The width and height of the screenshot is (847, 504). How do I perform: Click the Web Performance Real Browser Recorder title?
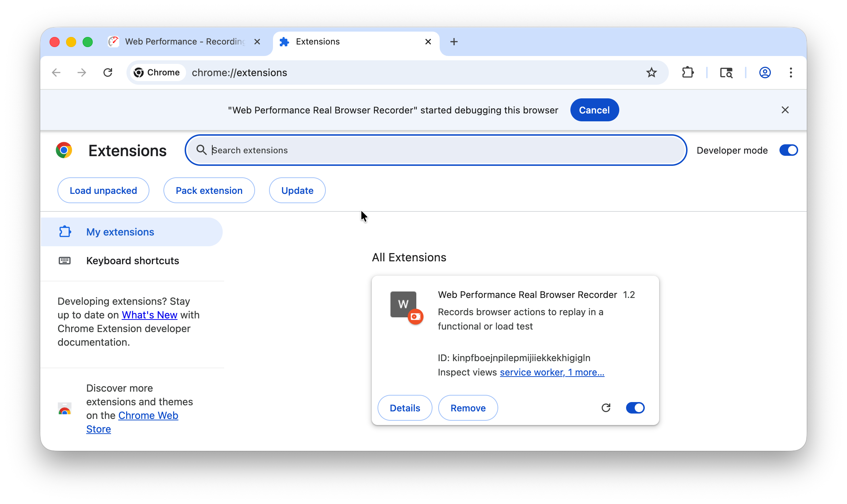coord(527,295)
